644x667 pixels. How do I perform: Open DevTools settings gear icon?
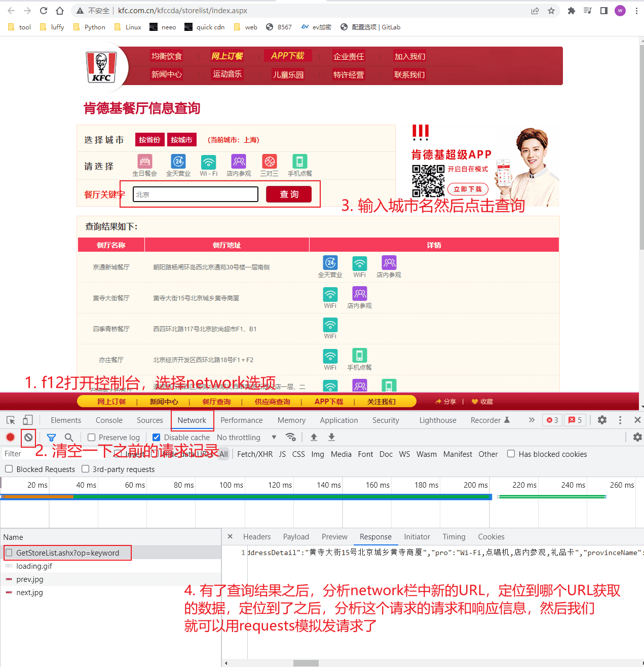tap(602, 420)
